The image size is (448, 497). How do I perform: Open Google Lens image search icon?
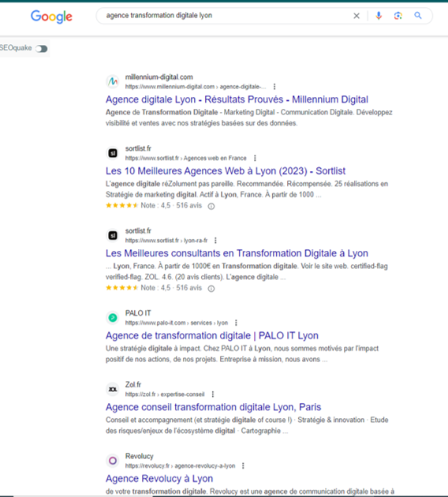pos(398,16)
